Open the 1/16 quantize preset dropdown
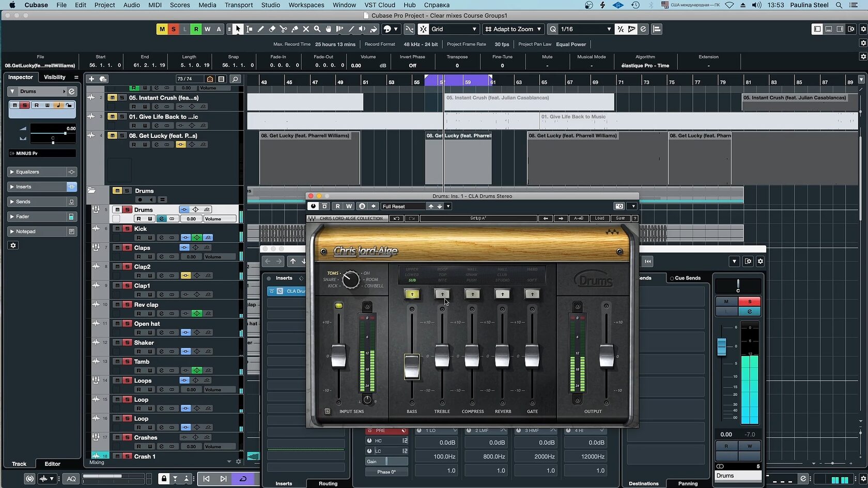Screen dimensions: 868x488 (x=586, y=29)
